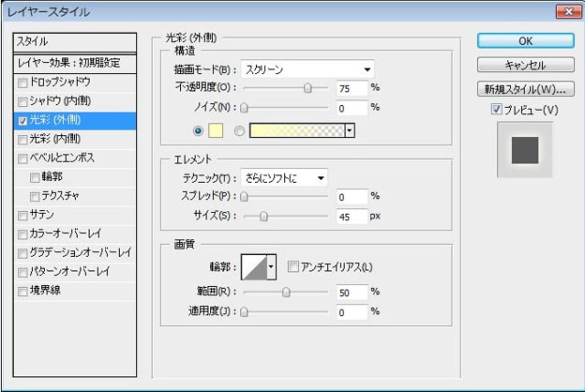The width and height of the screenshot is (585, 392).
Task: Open the 輪郭 contour curve thumbnail
Action: pos(254,267)
